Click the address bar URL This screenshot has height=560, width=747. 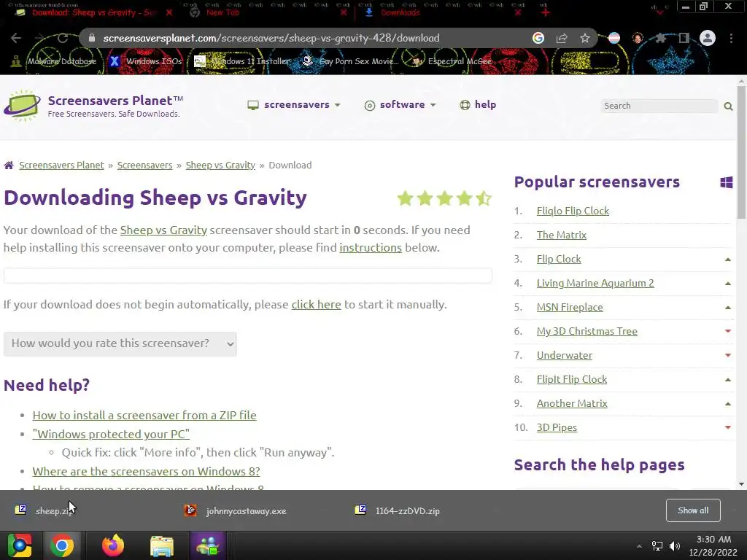click(x=271, y=38)
